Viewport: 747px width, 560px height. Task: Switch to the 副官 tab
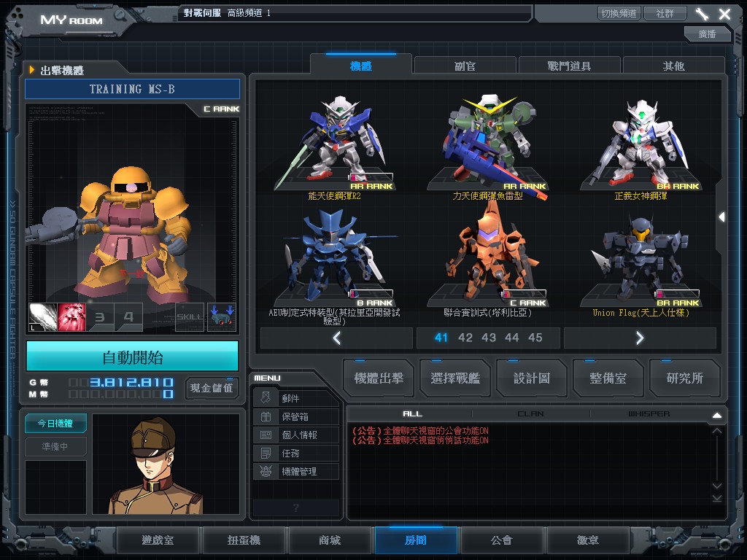click(x=465, y=66)
